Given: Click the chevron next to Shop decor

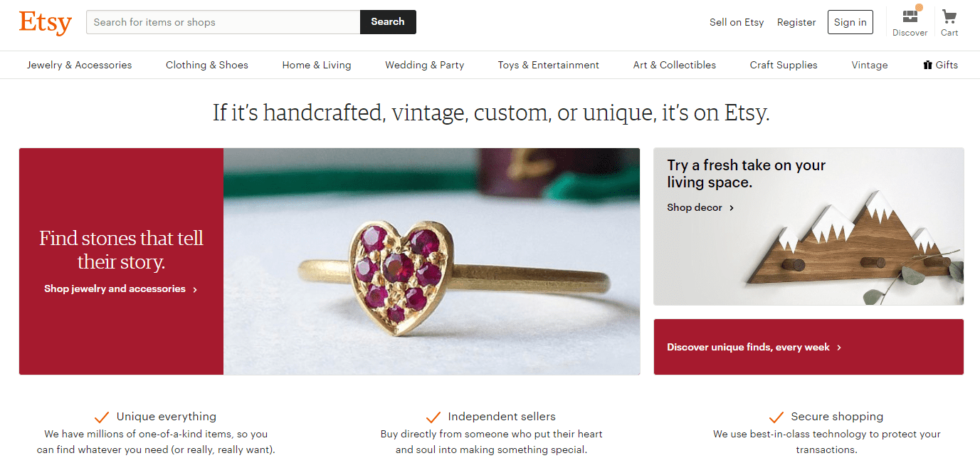Looking at the screenshot, I should (732, 208).
